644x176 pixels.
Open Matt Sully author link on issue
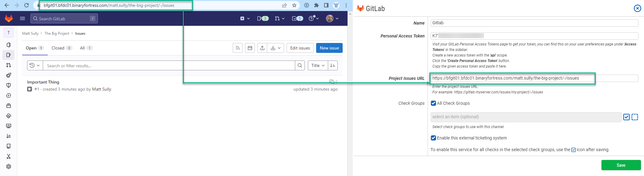102,89
